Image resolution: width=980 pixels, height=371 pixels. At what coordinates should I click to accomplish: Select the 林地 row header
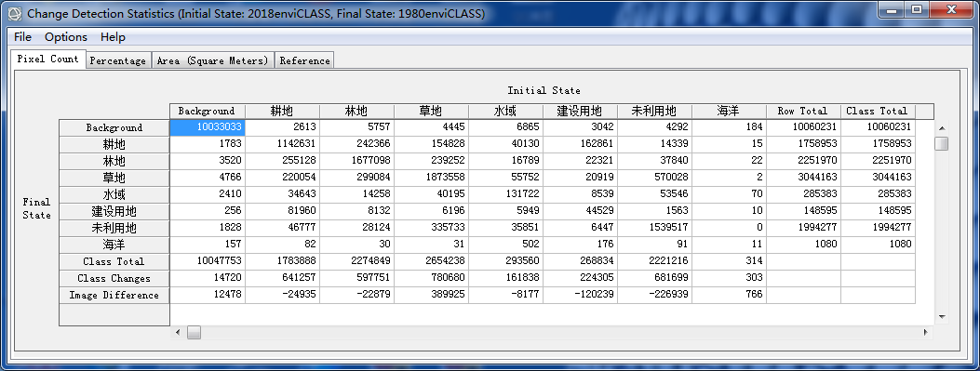(114, 161)
